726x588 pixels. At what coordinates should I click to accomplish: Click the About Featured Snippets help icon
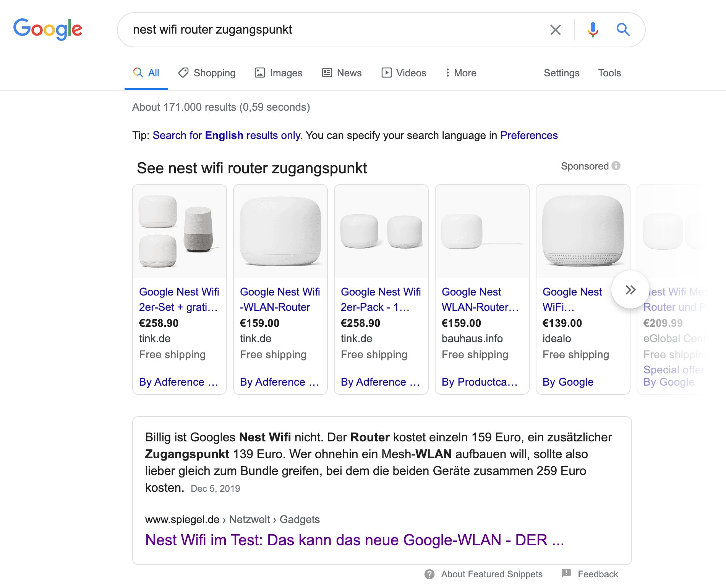[x=429, y=574]
